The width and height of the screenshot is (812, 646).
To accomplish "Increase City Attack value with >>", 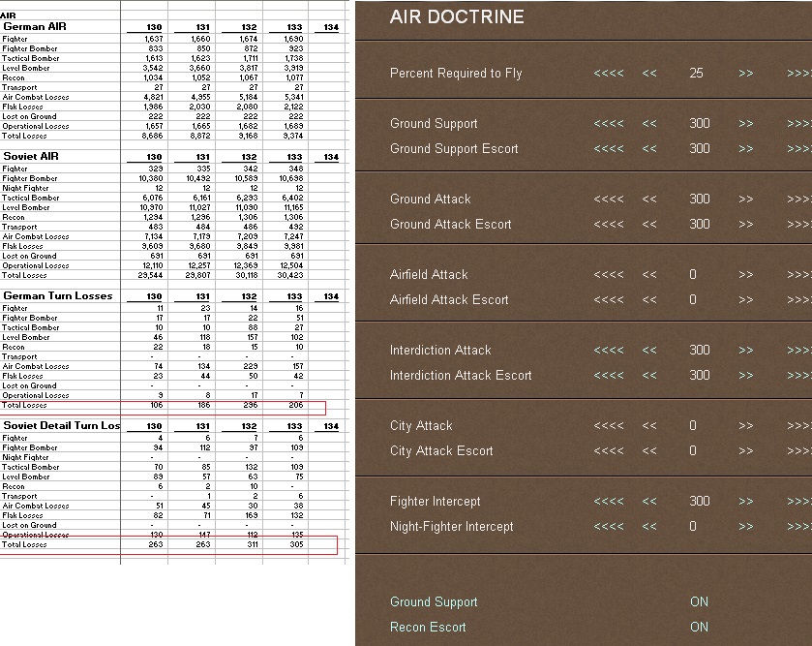I will click(x=746, y=426).
